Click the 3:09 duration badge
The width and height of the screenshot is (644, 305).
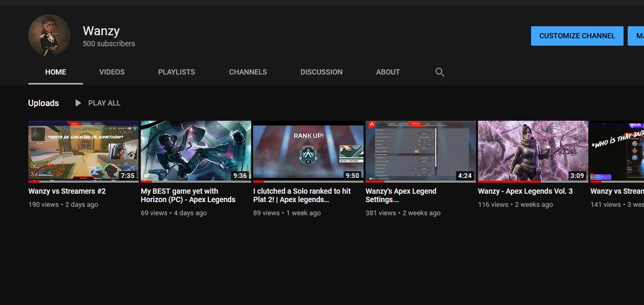click(577, 176)
